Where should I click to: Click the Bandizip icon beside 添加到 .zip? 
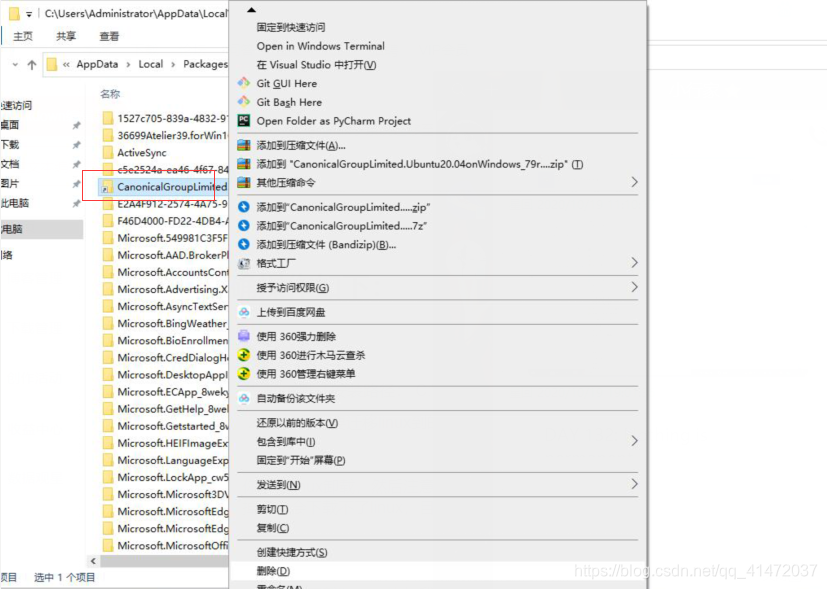pyautogui.click(x=244, y=207)
